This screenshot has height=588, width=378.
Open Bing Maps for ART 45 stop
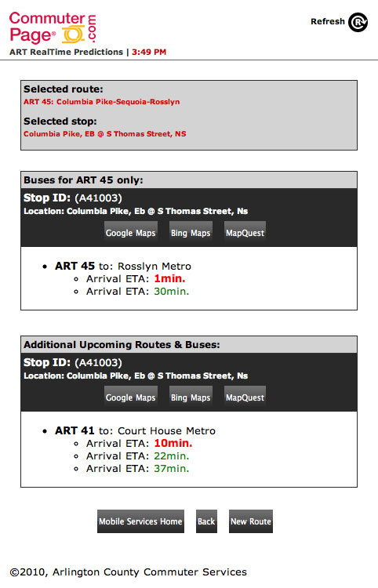tap(191, 233)
